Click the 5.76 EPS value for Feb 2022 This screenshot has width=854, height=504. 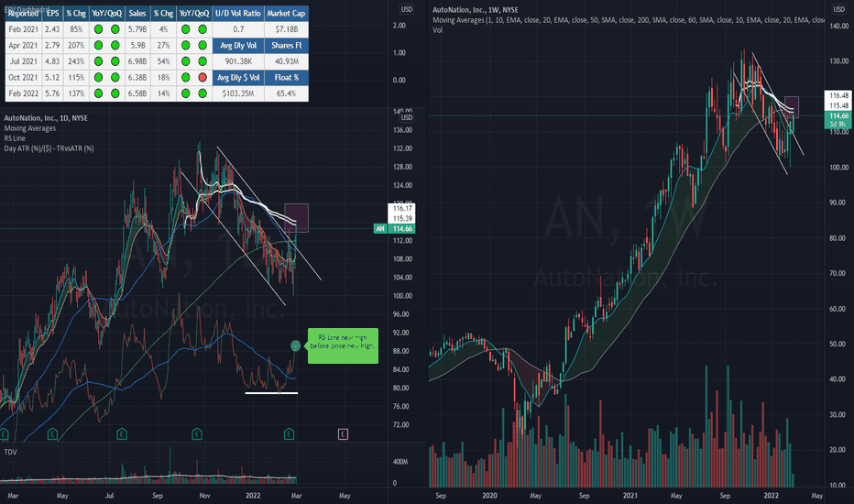53,93
